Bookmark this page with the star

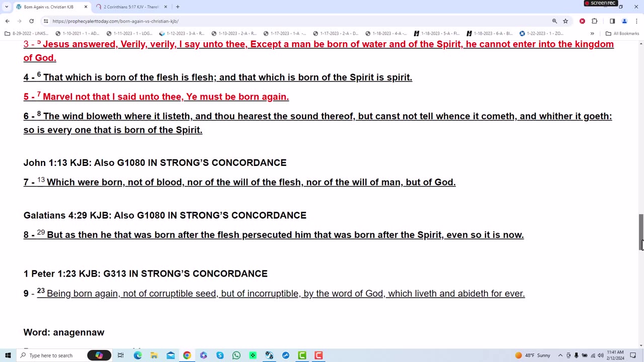566,21
